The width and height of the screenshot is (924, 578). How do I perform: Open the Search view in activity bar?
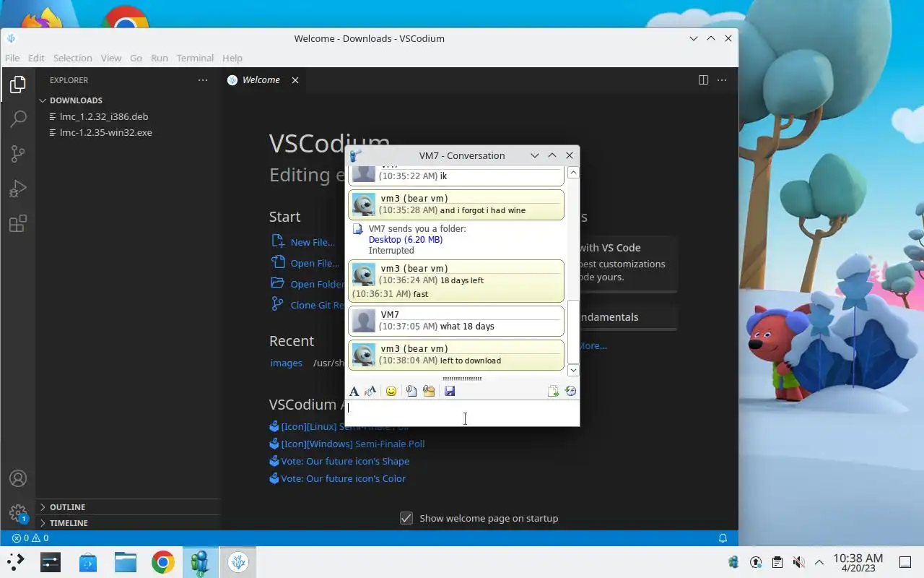pyautogui.click(x=18, y=119)
